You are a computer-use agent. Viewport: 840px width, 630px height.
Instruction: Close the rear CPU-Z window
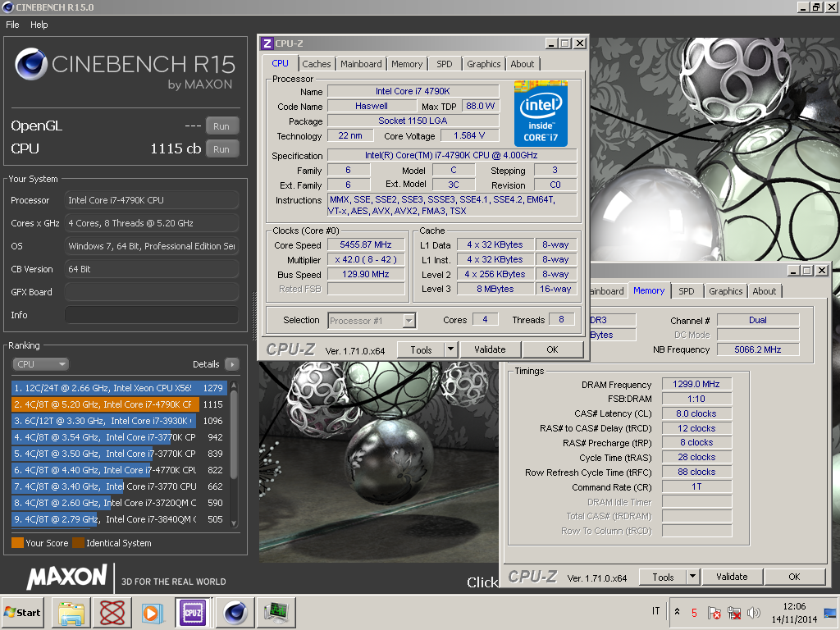[x=822, y=271]
